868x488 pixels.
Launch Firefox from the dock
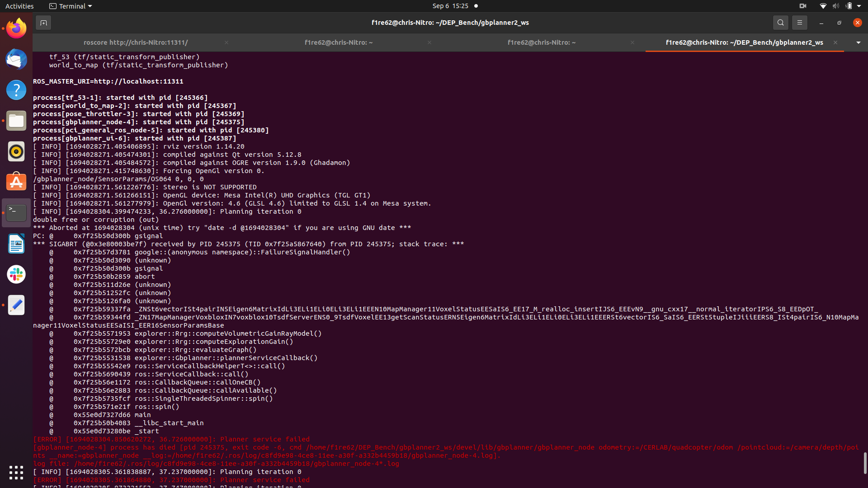click(16, 28)
